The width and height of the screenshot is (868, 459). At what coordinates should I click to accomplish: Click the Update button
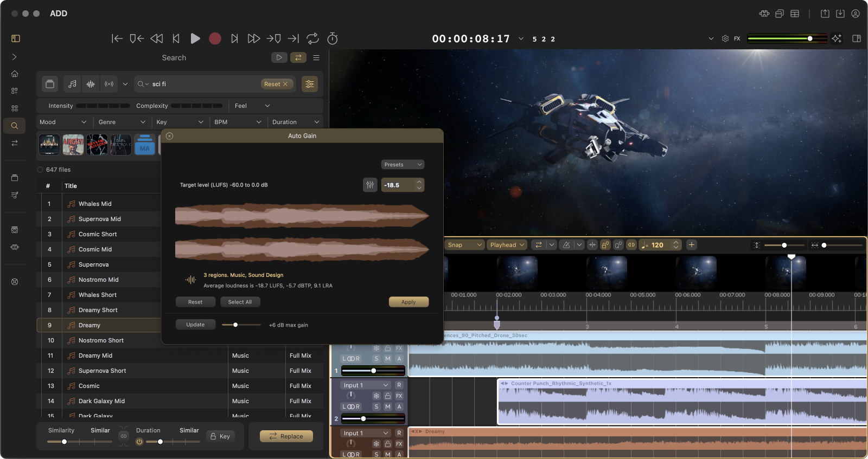195,325
